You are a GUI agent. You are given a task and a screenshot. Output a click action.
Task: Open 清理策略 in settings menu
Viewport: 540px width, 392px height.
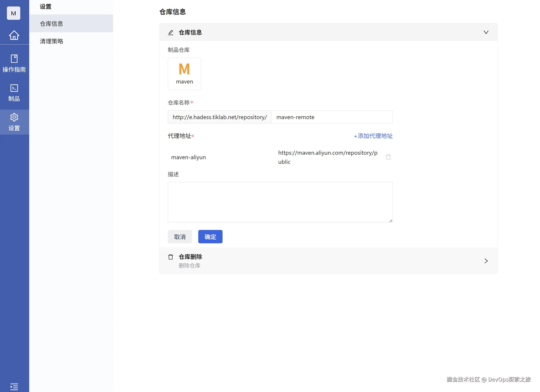click(x=51, y=41)
